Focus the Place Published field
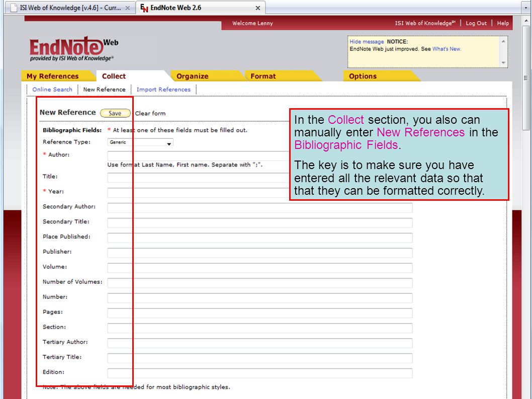Viewport: 532px width, 399px height. [260, 237]
